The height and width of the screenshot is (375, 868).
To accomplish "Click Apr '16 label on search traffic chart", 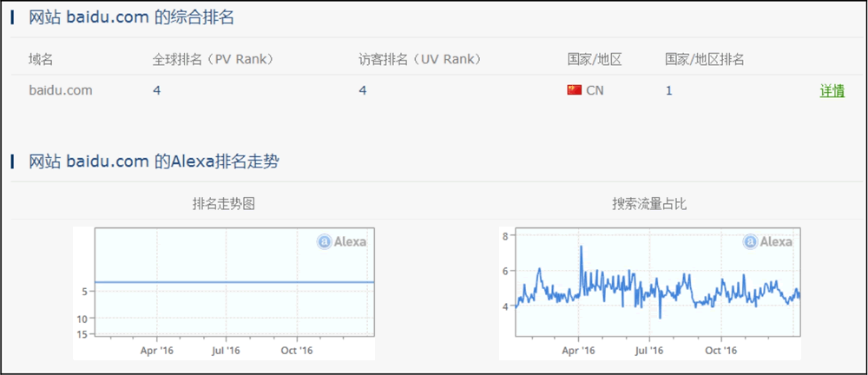I will (578, 351).
